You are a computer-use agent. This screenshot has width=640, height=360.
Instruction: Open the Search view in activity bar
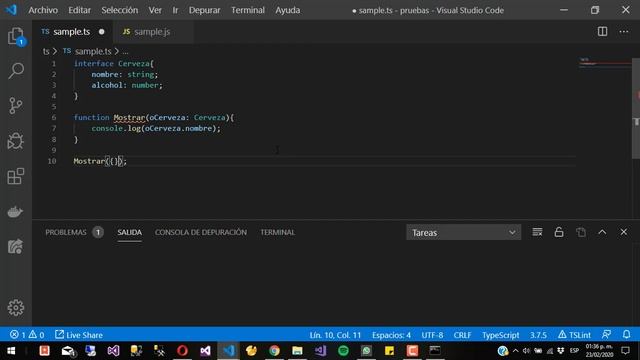point(16,71)
